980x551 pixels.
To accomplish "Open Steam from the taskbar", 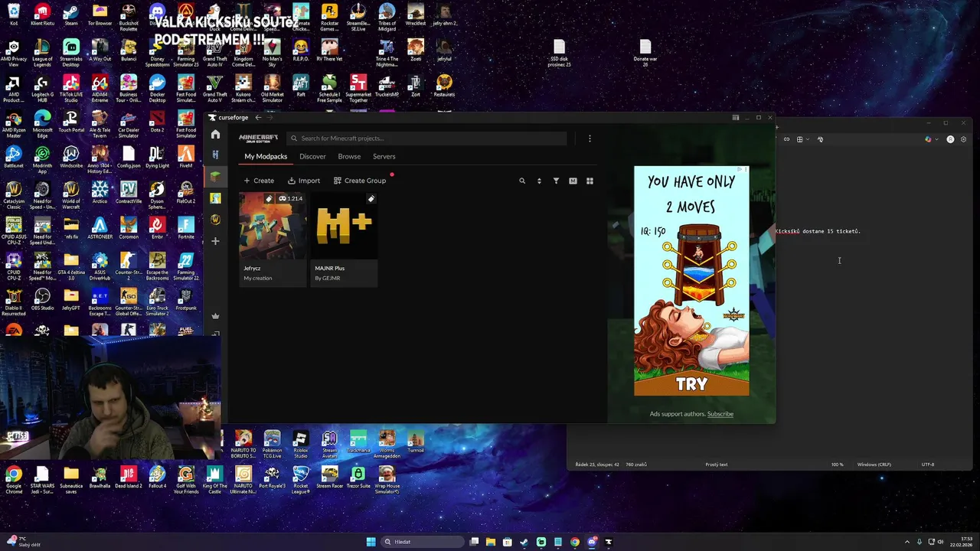I will point(524,542).
